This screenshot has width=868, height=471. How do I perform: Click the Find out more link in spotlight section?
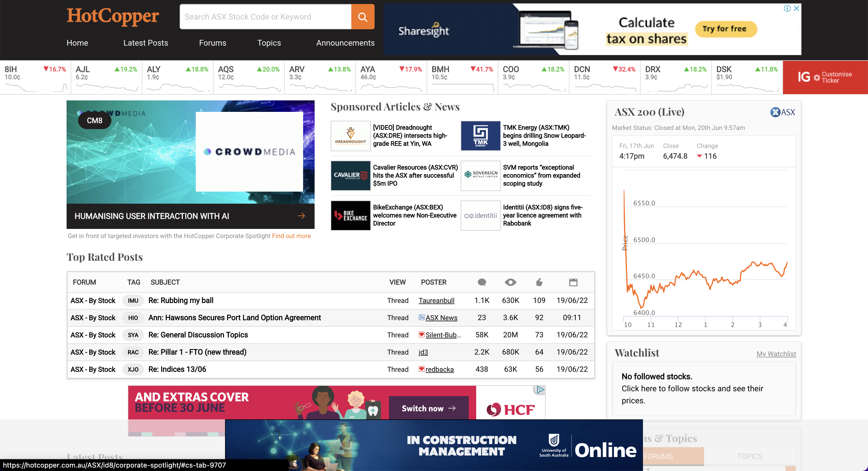(292, 236)
